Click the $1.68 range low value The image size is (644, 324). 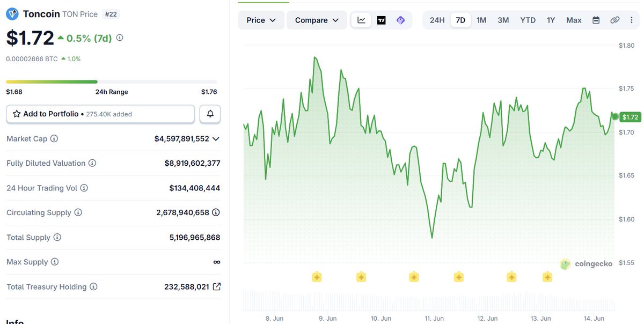[x=14, y=92]
